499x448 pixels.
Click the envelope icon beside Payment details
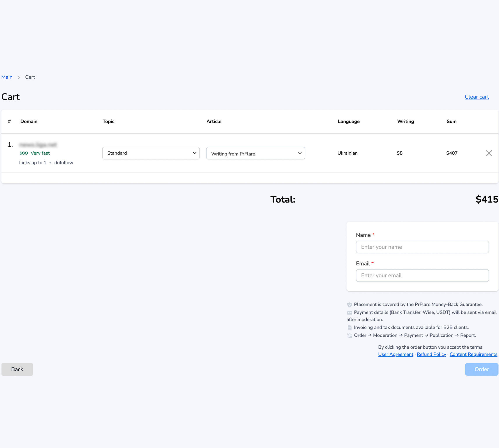tap(349, 313)
